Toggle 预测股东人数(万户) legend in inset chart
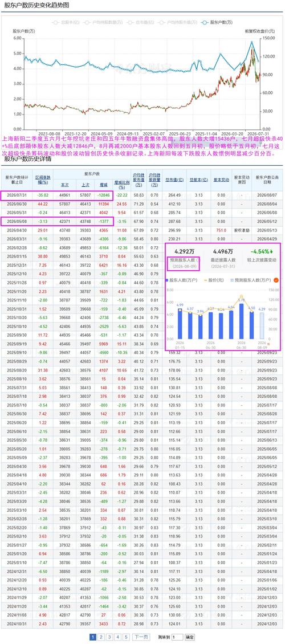Screen dimensions: 285x644 pos(250,280)
